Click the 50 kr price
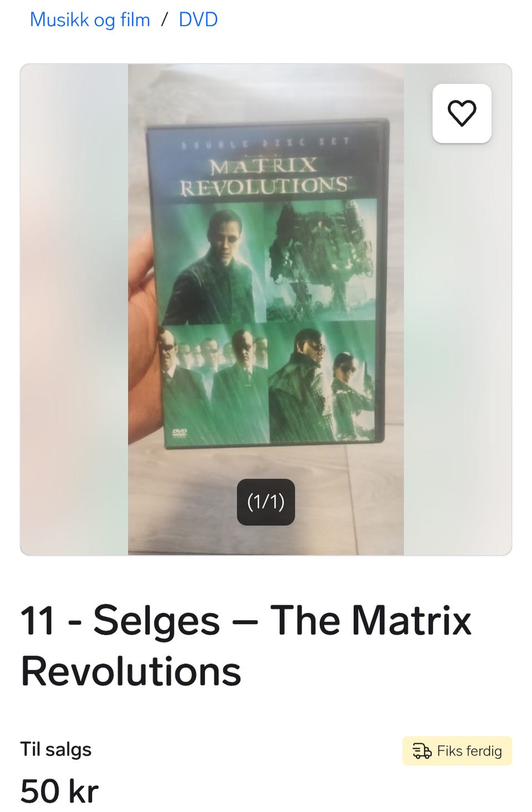The image size is (532, 812). (x=59, y=791)
